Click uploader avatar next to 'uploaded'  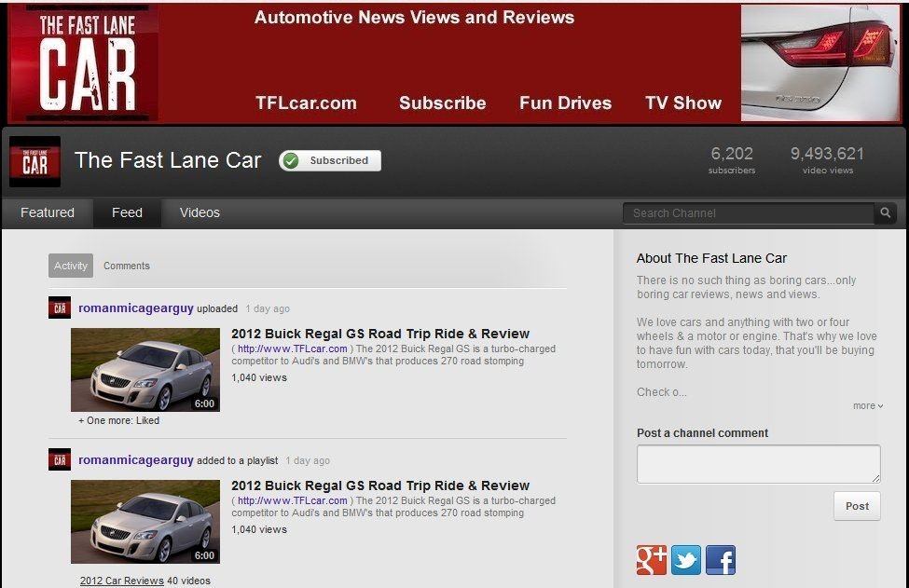(59, 308)
